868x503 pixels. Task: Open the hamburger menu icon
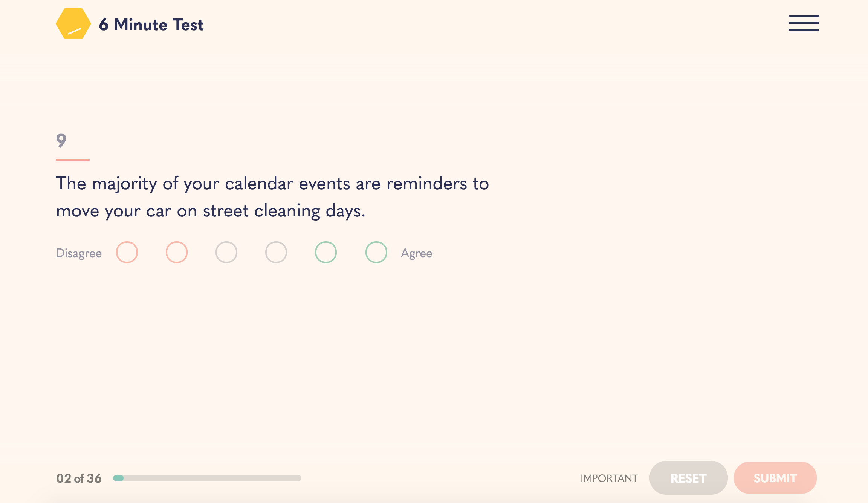click(804, 23)
